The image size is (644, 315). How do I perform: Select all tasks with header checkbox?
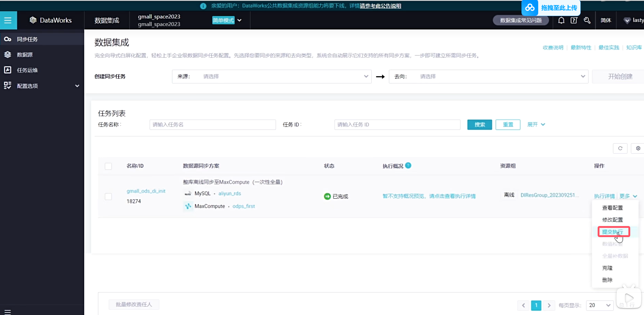tap(108, 166)
